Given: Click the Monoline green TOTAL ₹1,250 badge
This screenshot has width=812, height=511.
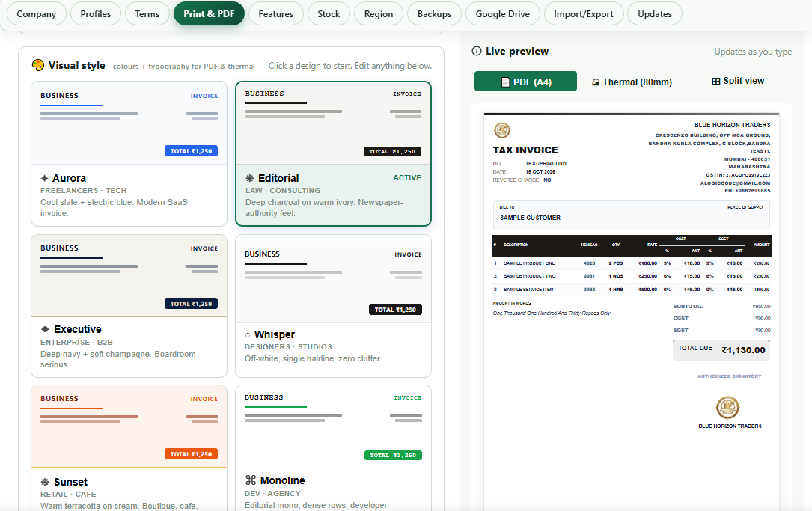Looking at the screenshot, I should tap(393, 455).
